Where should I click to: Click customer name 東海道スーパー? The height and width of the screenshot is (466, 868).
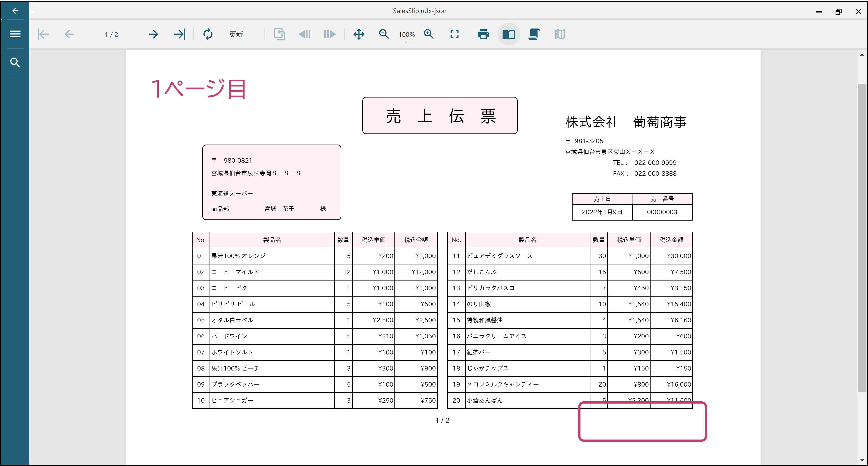pos(232,194)
